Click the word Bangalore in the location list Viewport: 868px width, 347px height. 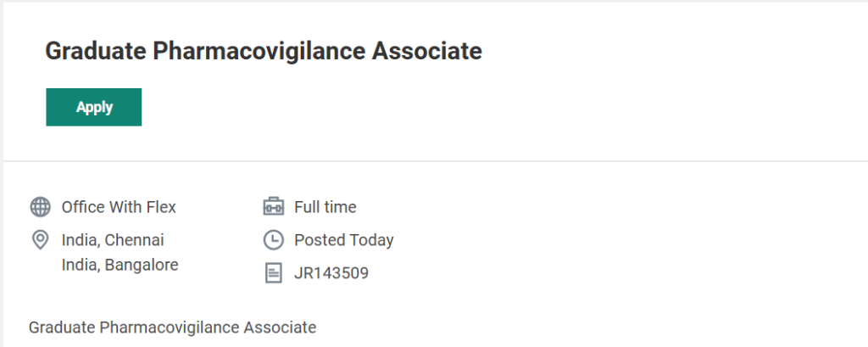(x=142, y=265)
